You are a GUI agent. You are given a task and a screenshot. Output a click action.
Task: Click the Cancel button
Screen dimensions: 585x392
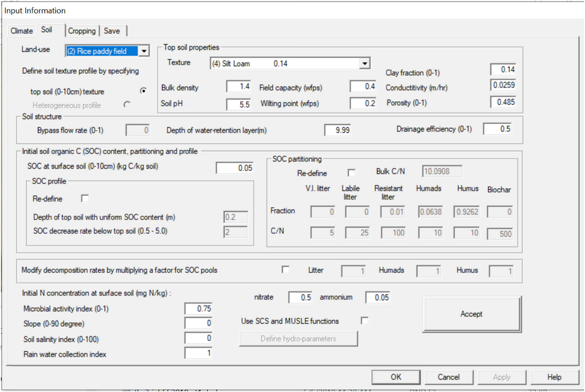click(x=448, y=377)
